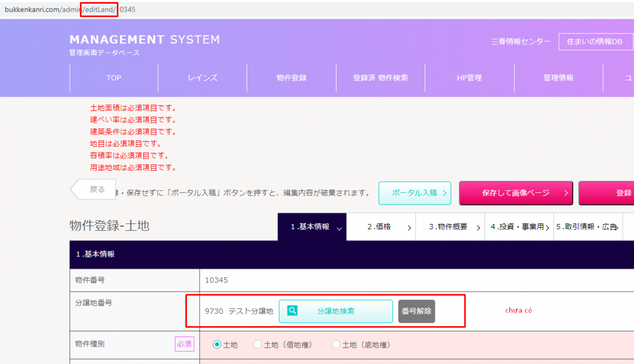Expand the 1.基本情報 tab chevron
Viewport: 634px width, 364px height.
[339, 228]
